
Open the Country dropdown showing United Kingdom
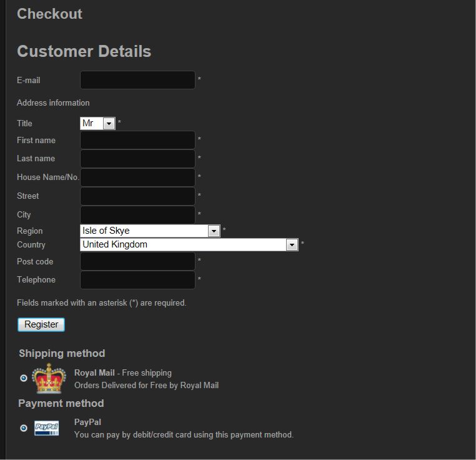point(189,244)
